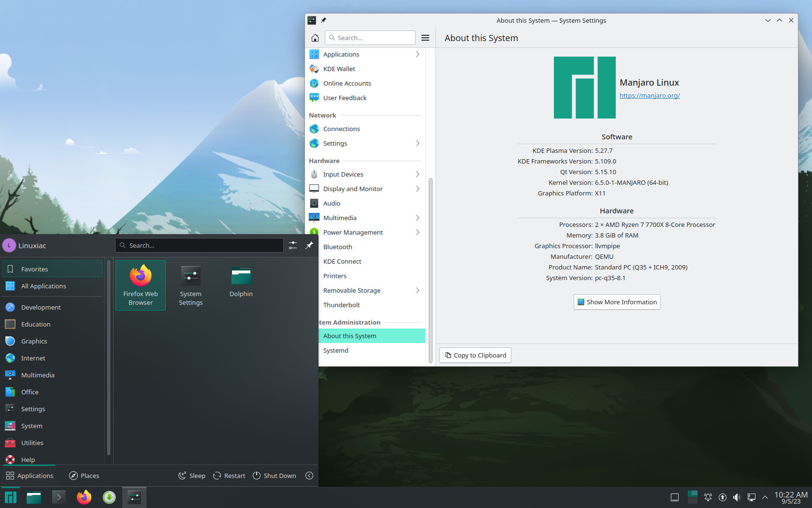Switch to Places tab in launcher
Viewport: 812px width, 508px height.
[84, 476]
